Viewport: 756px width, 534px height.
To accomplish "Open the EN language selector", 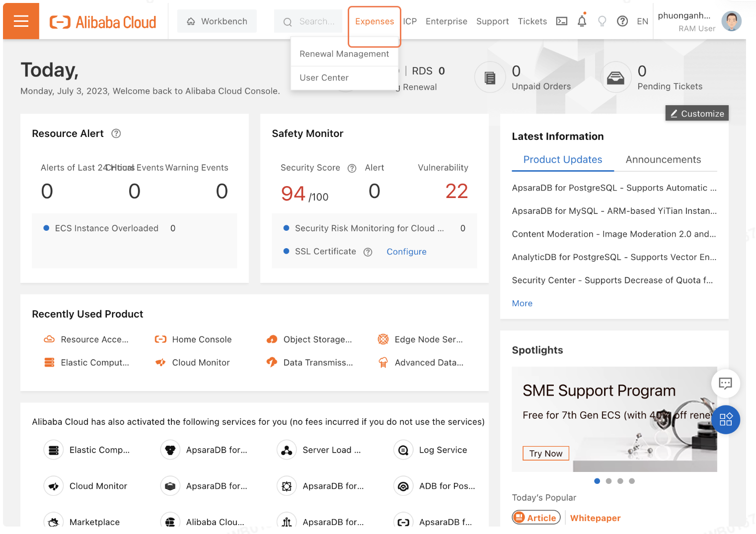I will pos(642,21).
